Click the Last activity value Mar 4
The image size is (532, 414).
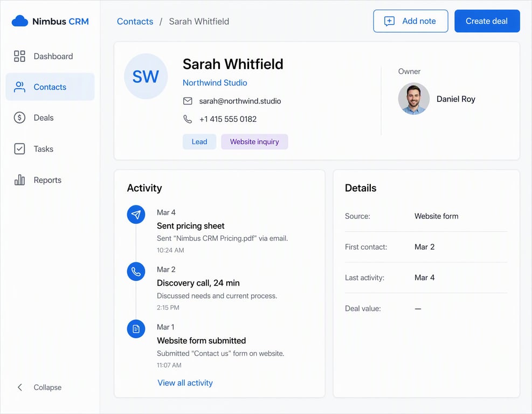tap(424, 278)
